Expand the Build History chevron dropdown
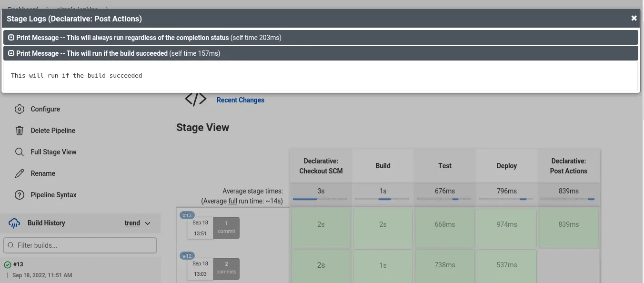644x283 pixels. [148, 223]
